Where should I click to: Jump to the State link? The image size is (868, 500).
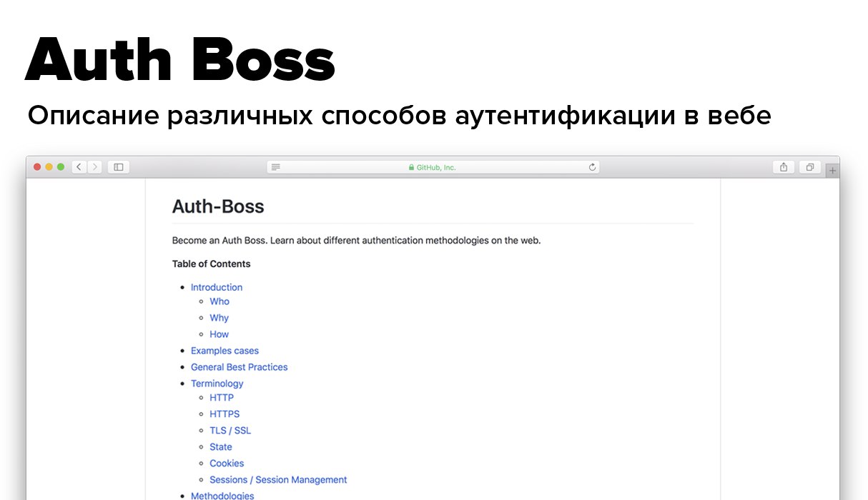[221, 446]
